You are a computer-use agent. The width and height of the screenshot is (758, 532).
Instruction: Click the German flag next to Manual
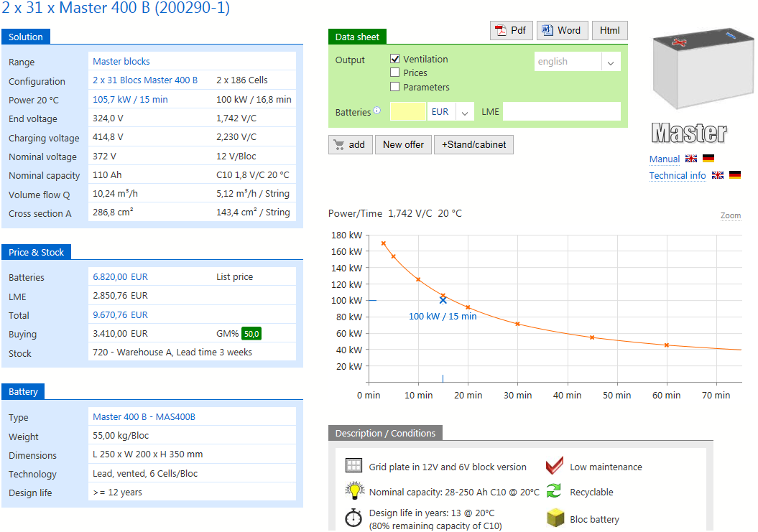(708, 159)
